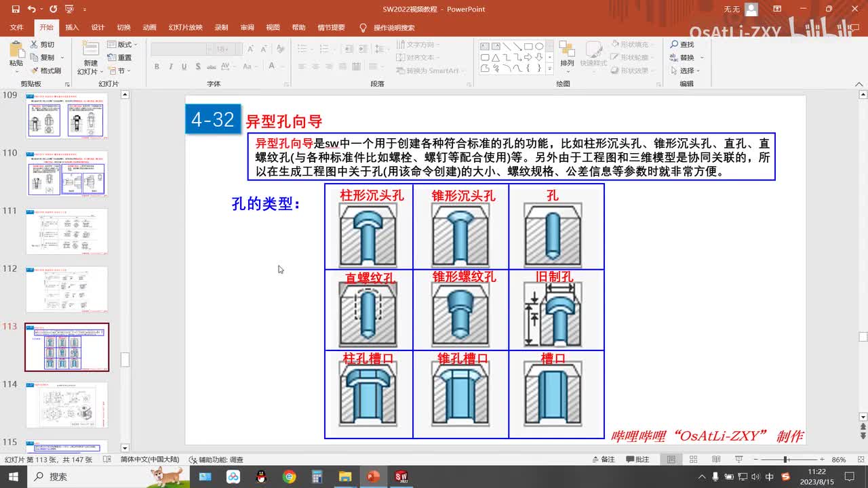Select the oval shape in shapes gallery
The image size is (868, 488).
tap(540, 46)
